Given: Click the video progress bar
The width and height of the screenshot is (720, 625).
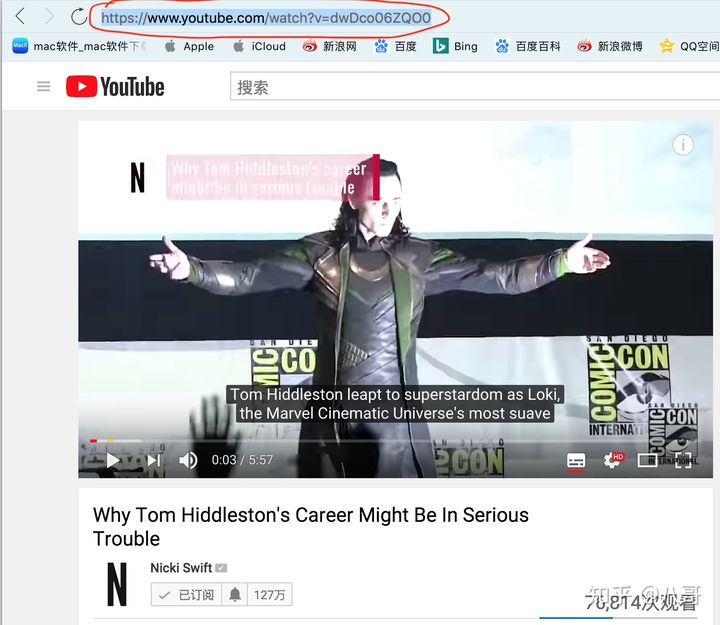Looking at the screenshot, I should point(395,441).
